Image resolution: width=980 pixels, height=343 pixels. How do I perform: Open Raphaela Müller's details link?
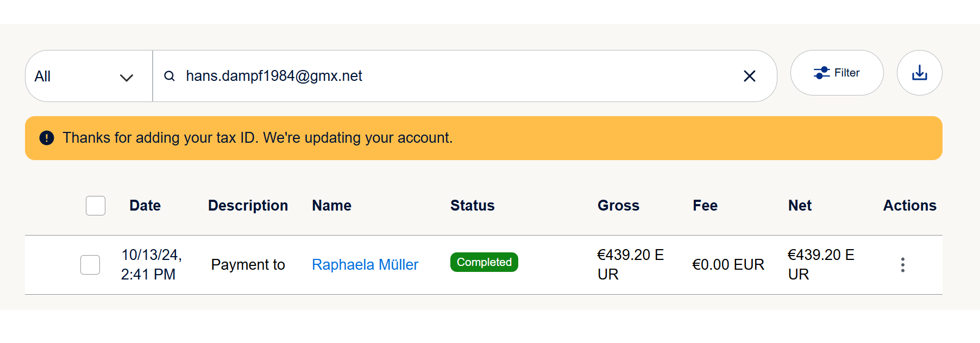pos(365,265)
